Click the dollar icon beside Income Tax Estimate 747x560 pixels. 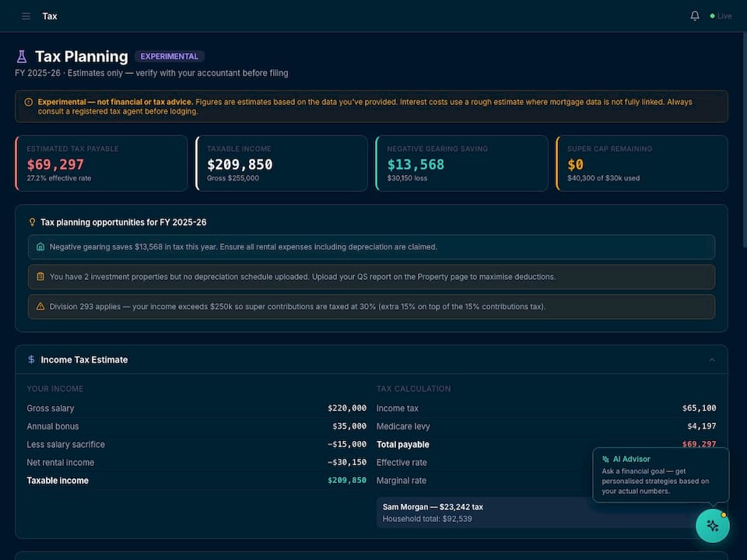pyautogui.click(x=30, y=359)
